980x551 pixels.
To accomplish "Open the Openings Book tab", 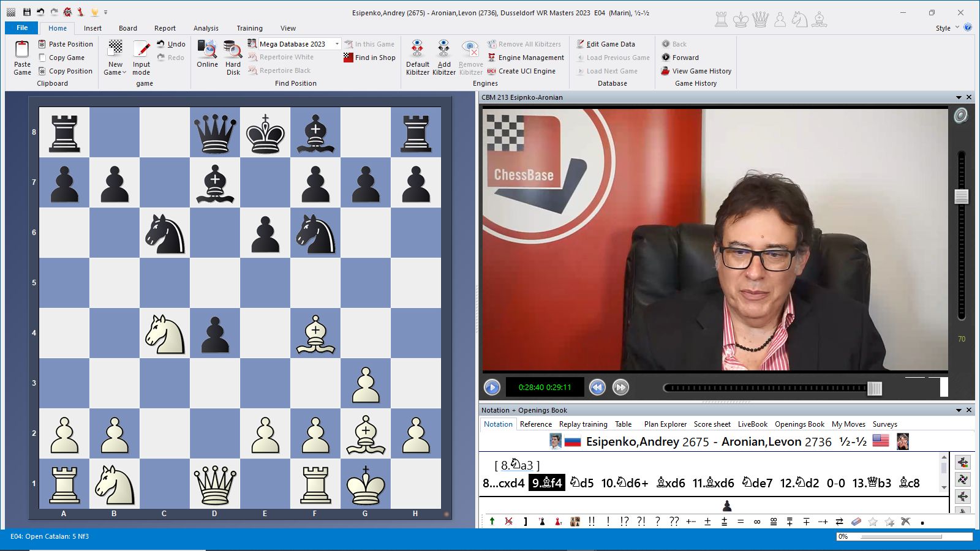I will (x=799, y=424).
